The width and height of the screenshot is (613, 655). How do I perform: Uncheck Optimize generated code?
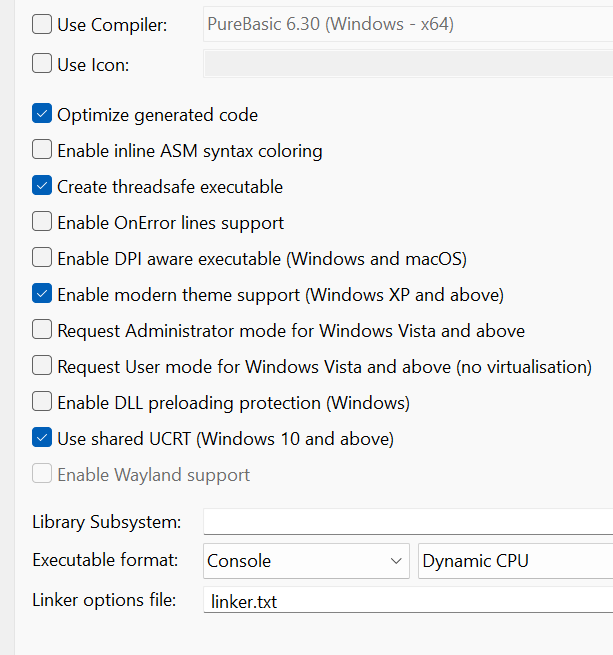[x=42, y=115]
